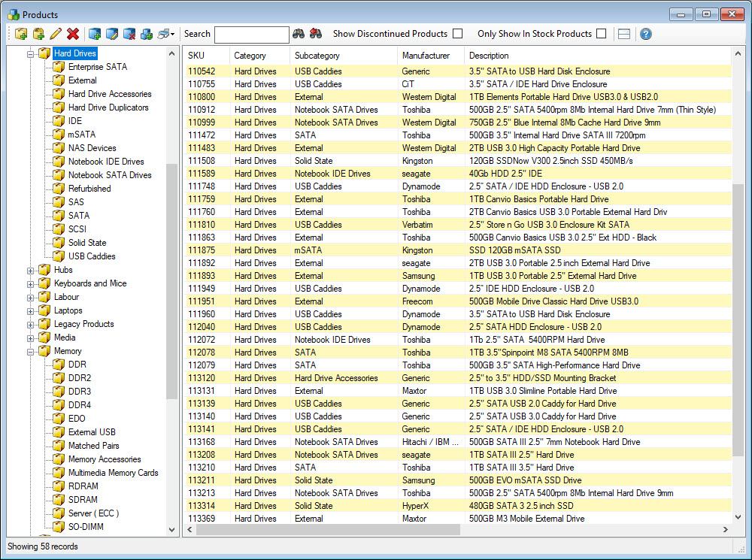Click the binoculars search icon
Viewport: 752px width, 560px height.
click(299, 34)
